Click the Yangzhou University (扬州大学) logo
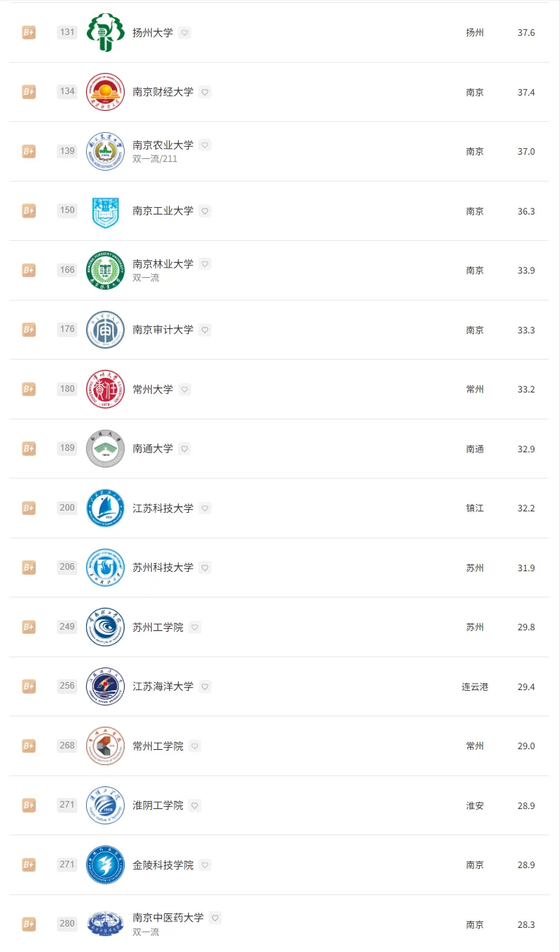The width and height of the screenshot is (560, 952). click(x=106, y=33)
